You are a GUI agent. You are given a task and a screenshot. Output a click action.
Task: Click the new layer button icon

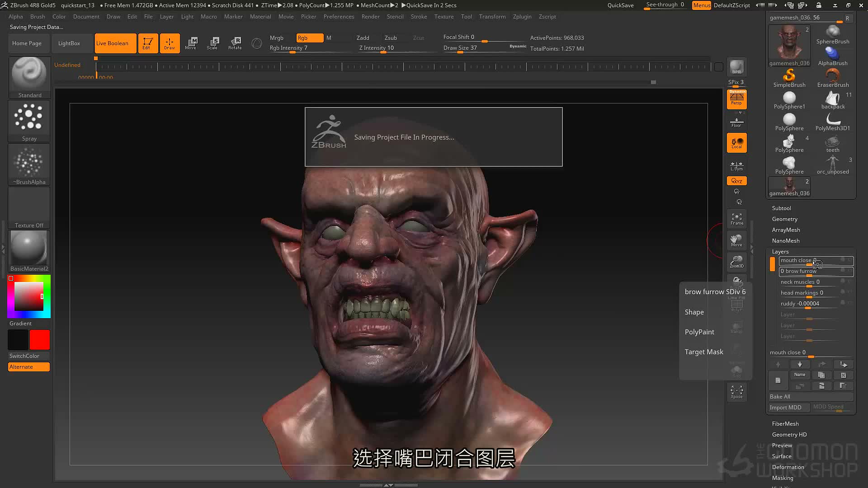[778, 380]
